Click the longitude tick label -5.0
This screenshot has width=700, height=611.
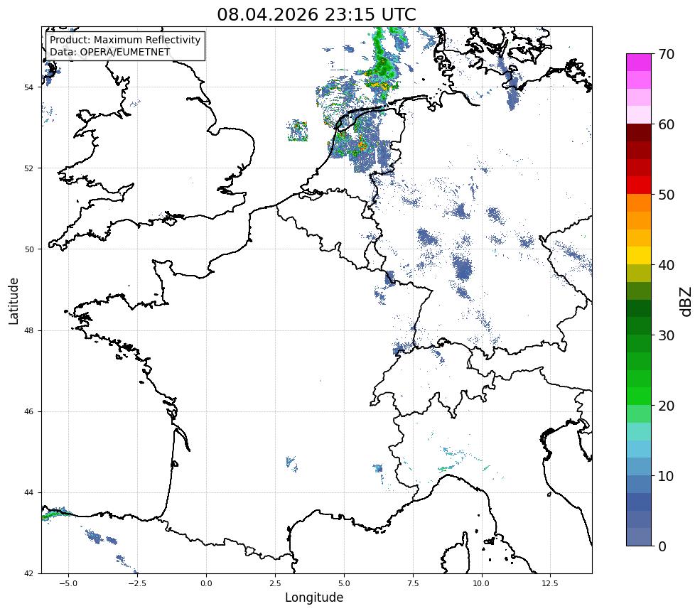click(68, 583)
